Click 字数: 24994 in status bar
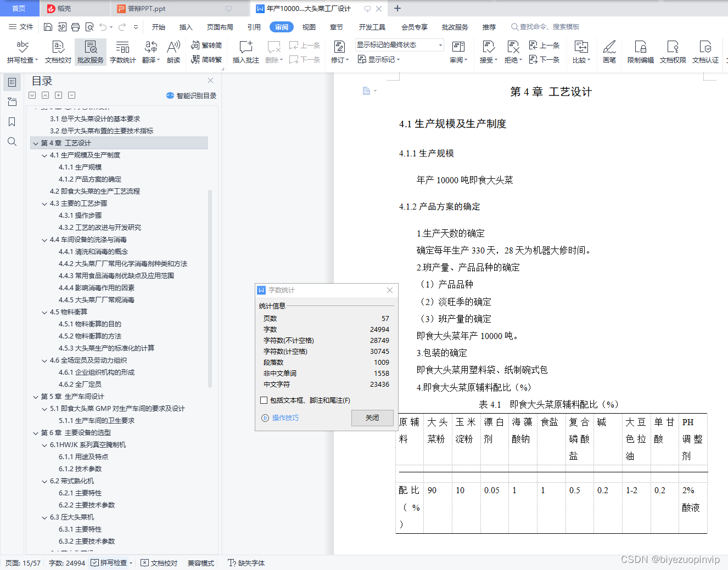This screenshot has height=570, width=728. click(x=67, y=563)
